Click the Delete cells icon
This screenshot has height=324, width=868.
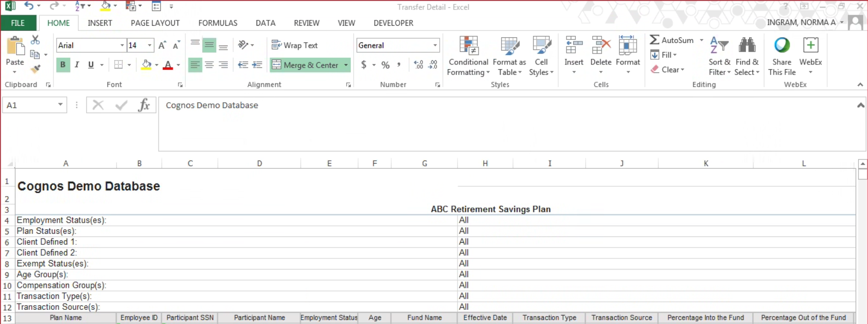click(x=600, y=46)
